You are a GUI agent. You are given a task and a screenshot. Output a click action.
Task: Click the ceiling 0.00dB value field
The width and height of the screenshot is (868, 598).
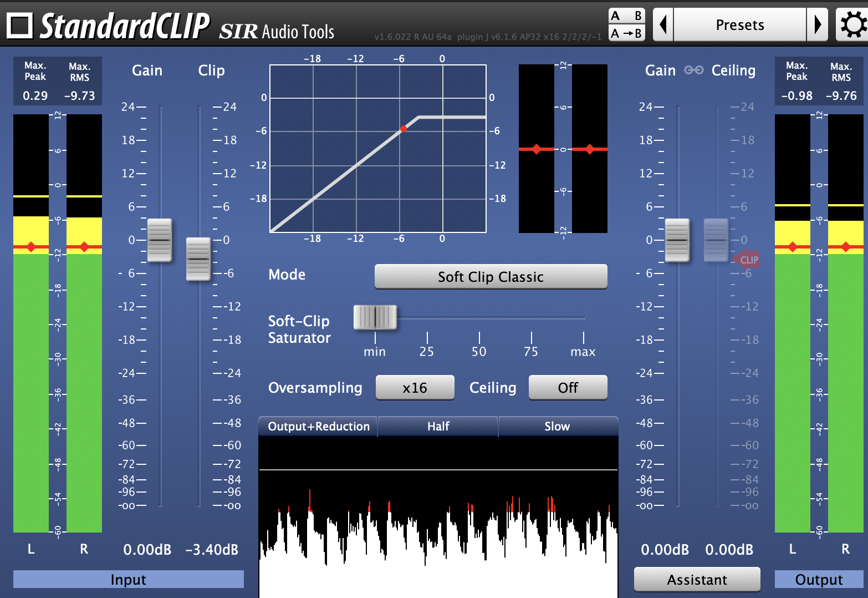pyautogui.click(x=729, y=550)
